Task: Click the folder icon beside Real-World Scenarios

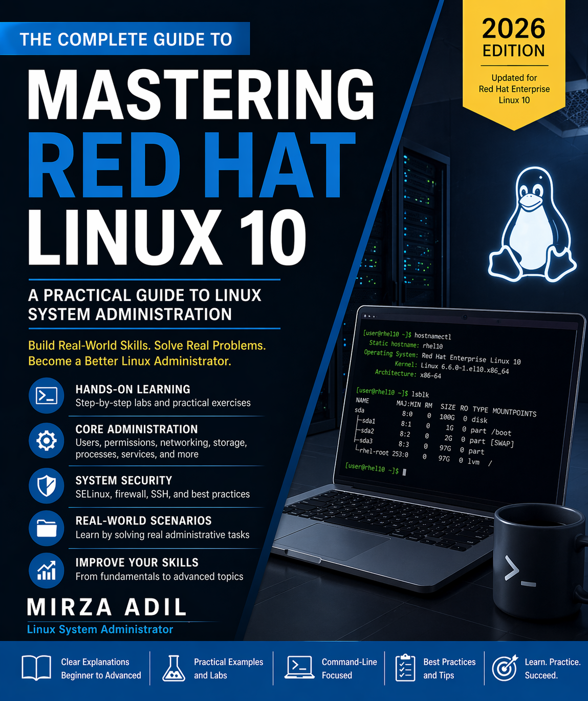Action: 47,528
